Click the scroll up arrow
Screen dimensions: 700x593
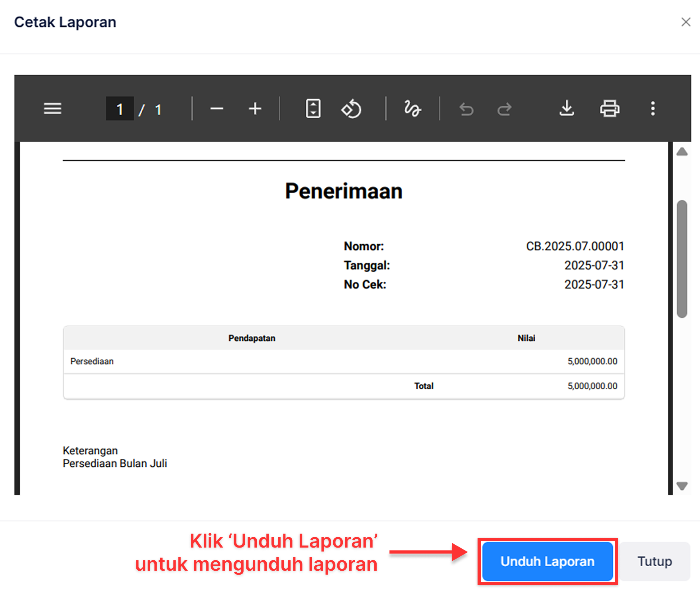[x=682, y=152]
